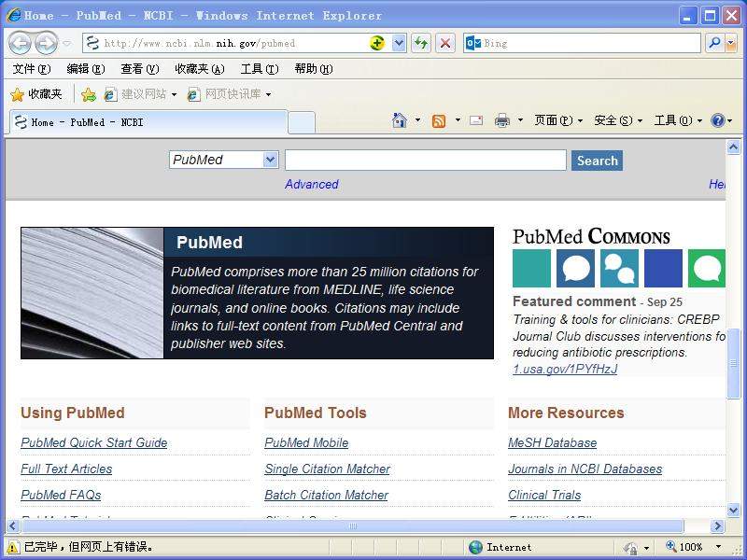Screen dimensions: 747x560
Task: Click the browser Back arrow button
Action: [x=20, y=43]
